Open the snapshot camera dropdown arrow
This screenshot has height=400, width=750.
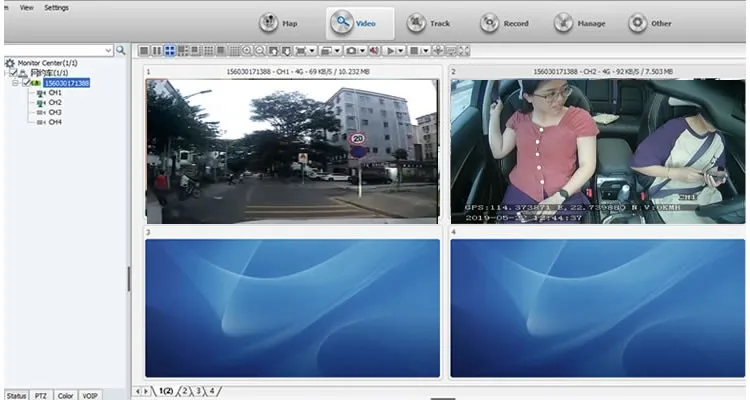(364, 50)
